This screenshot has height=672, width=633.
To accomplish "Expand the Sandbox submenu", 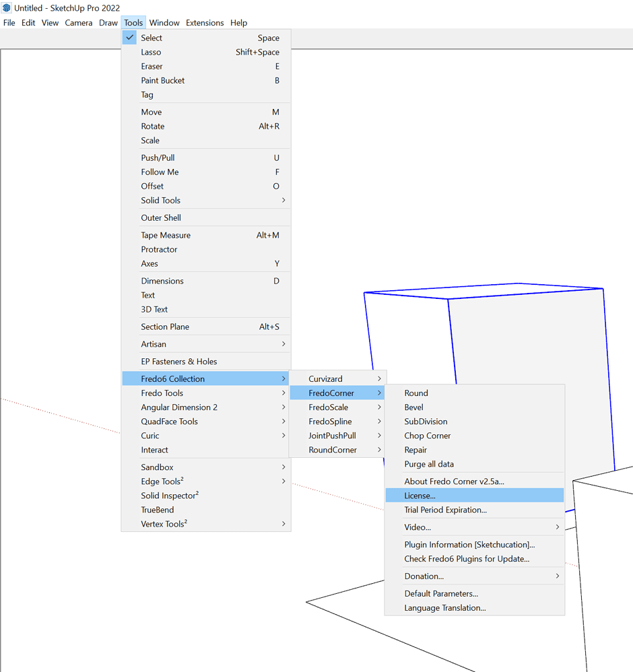I will point(157,467).
